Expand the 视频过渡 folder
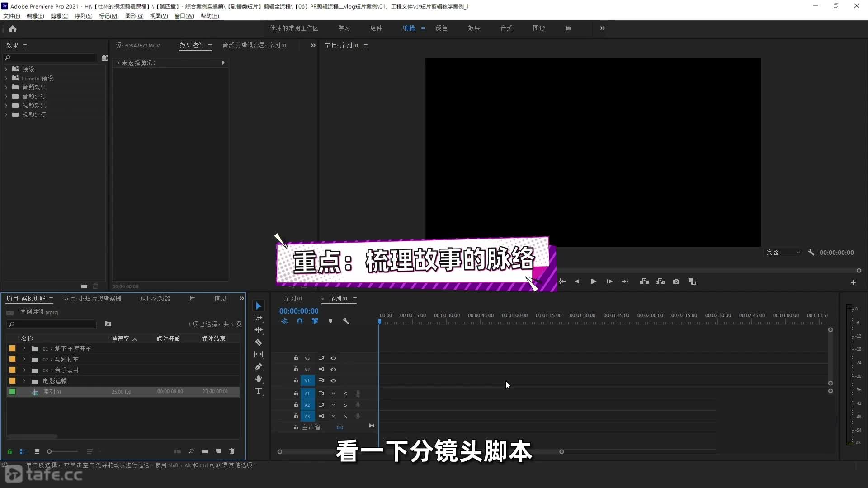Image resolution: width=868 pixels, height=488 pixels. [x=6, y=114]
